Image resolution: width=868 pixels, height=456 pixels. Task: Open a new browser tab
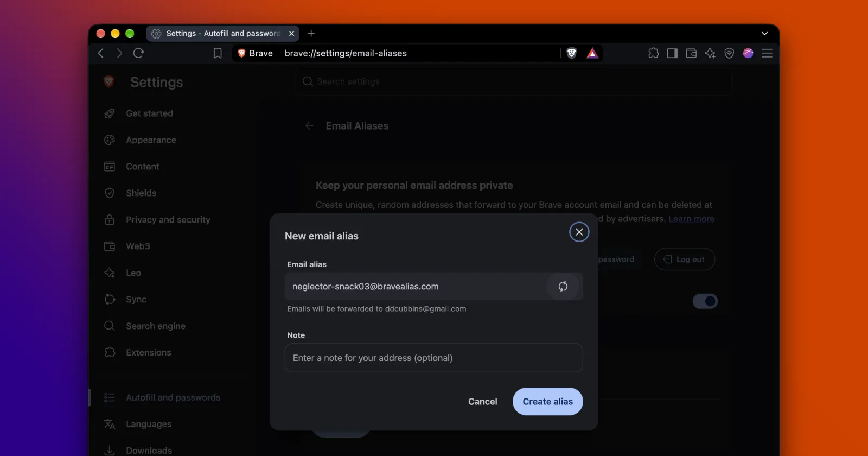(311, 34)
